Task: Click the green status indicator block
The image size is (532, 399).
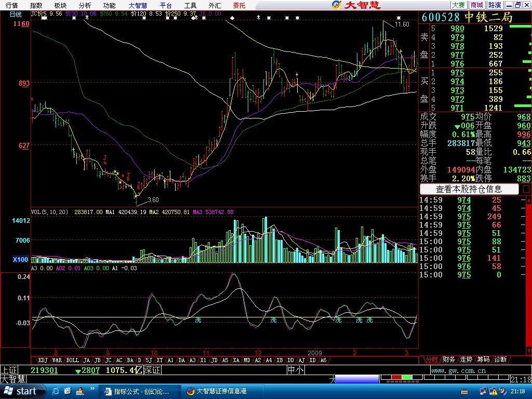Action: pyautogui.click(x=407, y=377)
